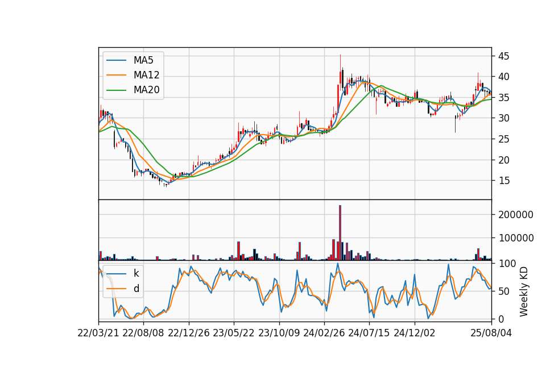Click the 40 price axis tick

[503, 77]
